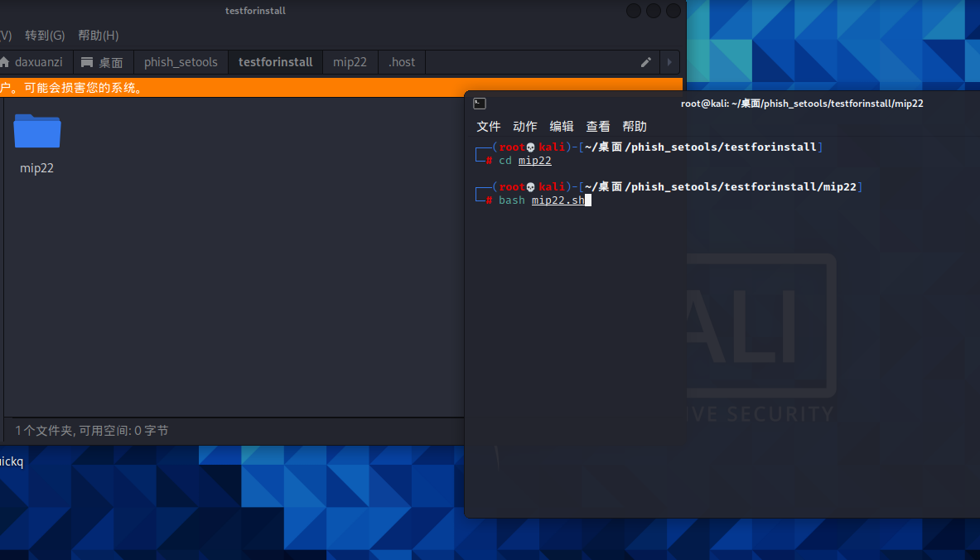The image size is (980, 560).
Task: Open 转到(G) menu in file manager
Action: 45,35
